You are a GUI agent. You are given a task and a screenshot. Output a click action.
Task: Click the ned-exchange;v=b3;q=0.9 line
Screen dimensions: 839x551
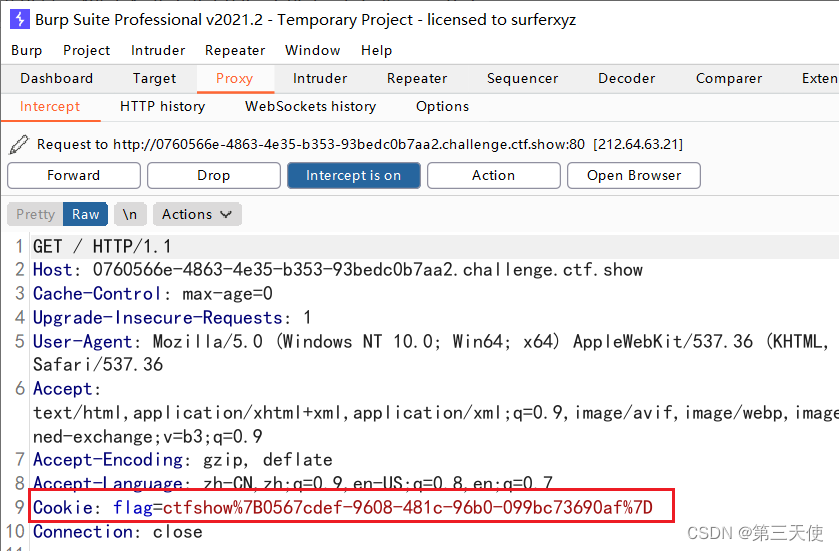[148, 437]
